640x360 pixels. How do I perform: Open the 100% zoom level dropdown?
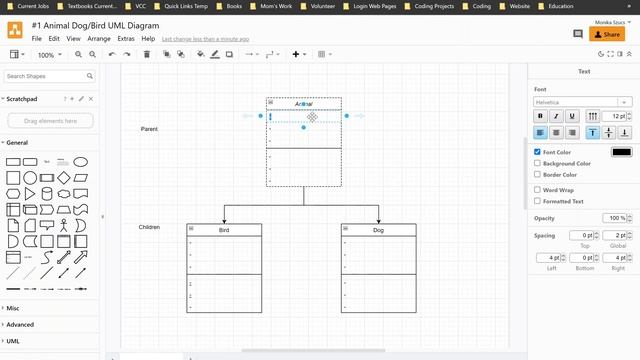[x=50, y=54]
